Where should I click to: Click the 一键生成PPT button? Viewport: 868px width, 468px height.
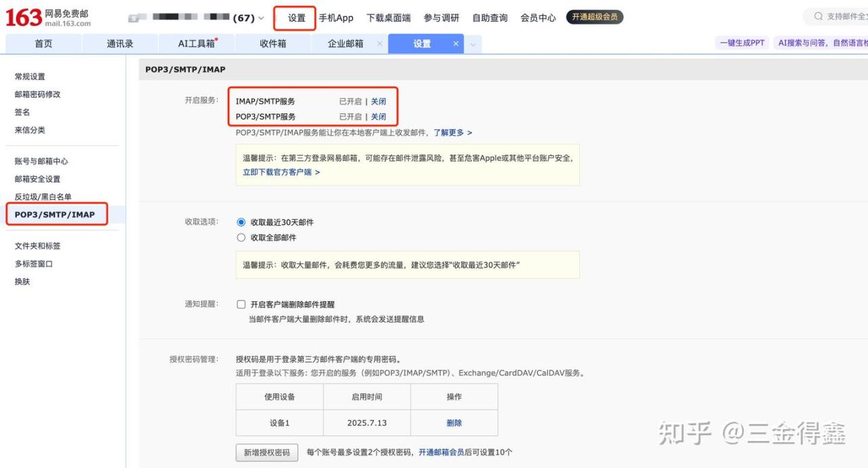click(742, 43)
